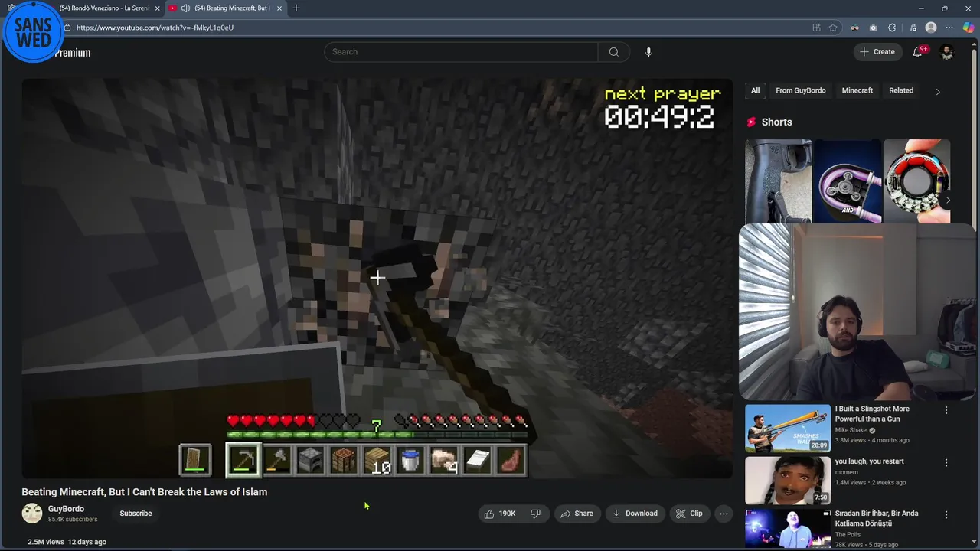Subscribe to GuyBordo channel
Image resolution: width=980 pixels, height=551 pixels.
tap(136, 514)
